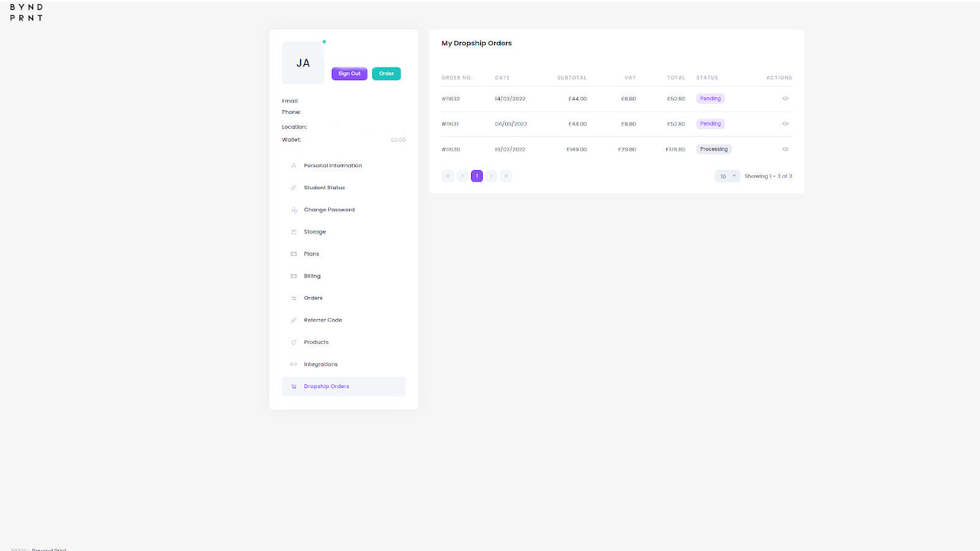Screen dimensions: 980x551
Task: Click the Billing payment icon
Action: tap(293, 275)
